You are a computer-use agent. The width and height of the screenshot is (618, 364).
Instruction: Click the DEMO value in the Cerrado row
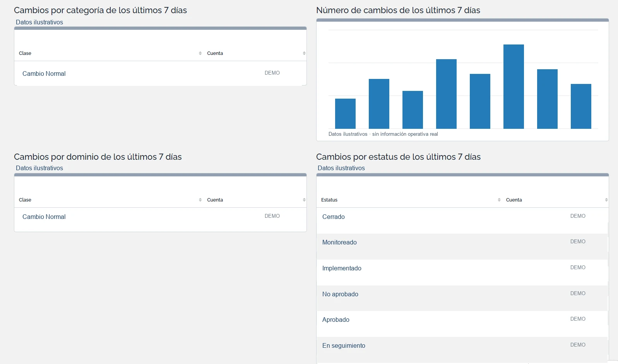click(x=578, y=216)
